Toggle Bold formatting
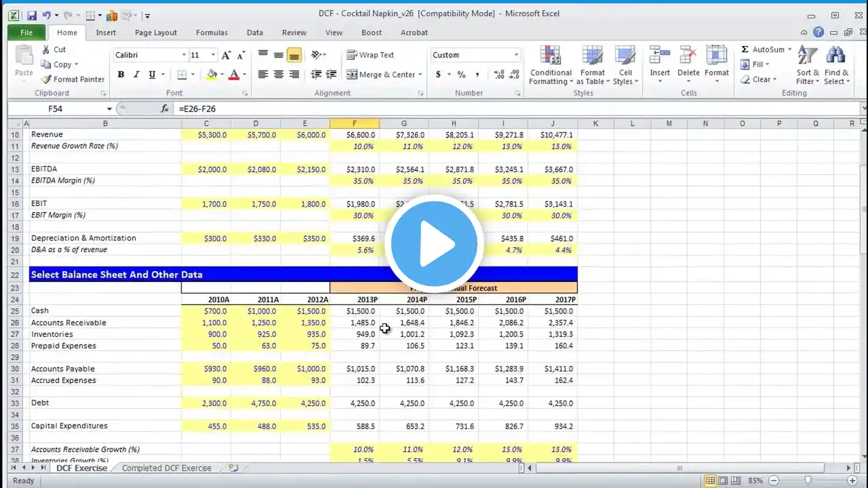 coord(121,75)
